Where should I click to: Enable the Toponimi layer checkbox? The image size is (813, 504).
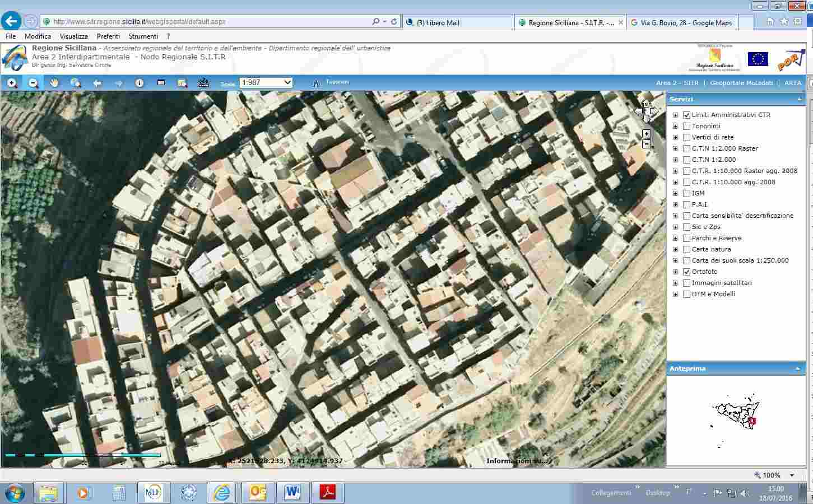686,126
